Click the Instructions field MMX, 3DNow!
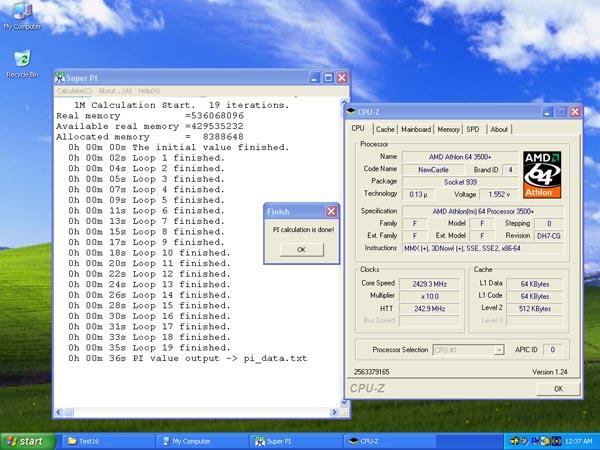Screen dimensions: 600x450 (x=483, y=248)
